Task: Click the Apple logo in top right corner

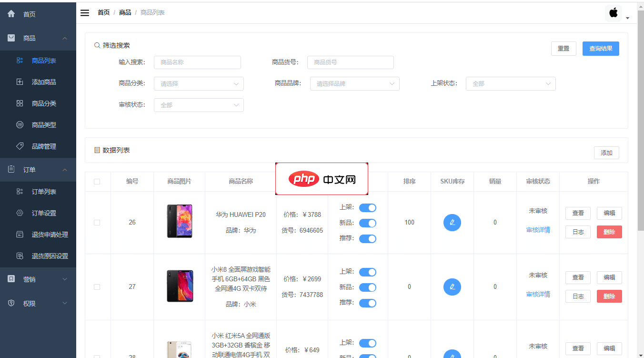Action: click(613, 13)
